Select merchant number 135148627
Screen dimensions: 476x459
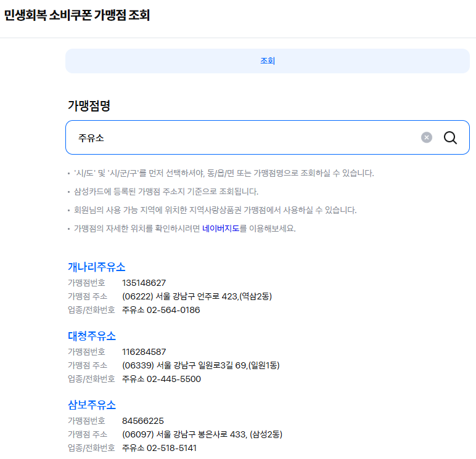tap(144, 283)
